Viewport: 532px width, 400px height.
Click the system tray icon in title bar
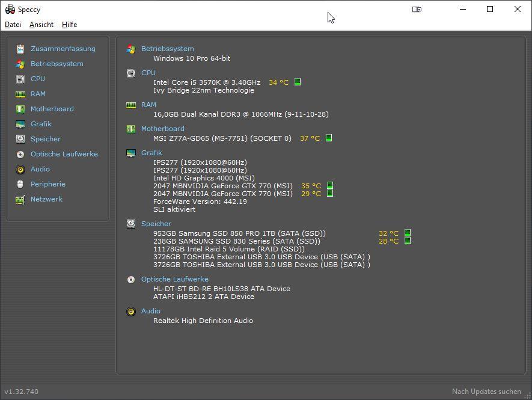[x=417, y=9]
